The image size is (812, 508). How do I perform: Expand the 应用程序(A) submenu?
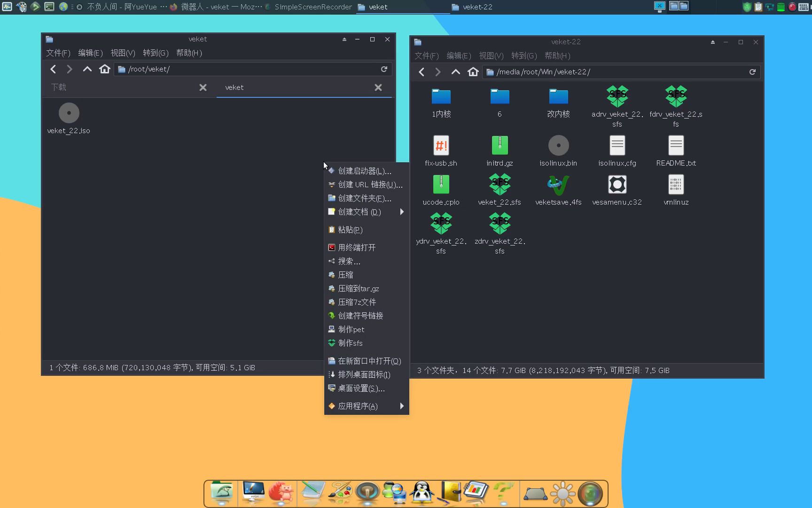coord(367,406)
